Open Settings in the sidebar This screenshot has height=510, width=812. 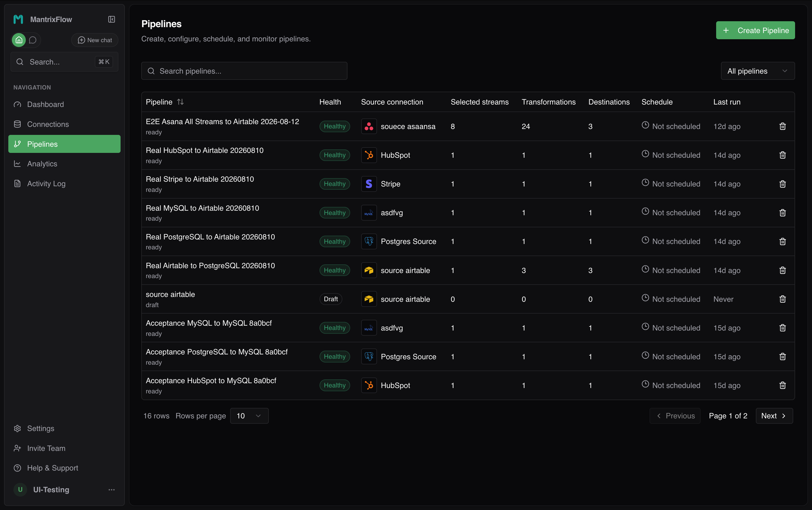[x=64, y=428]
